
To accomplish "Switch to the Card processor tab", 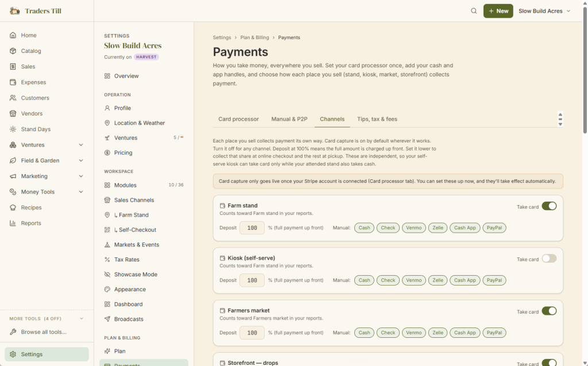I will pos(238,119).
